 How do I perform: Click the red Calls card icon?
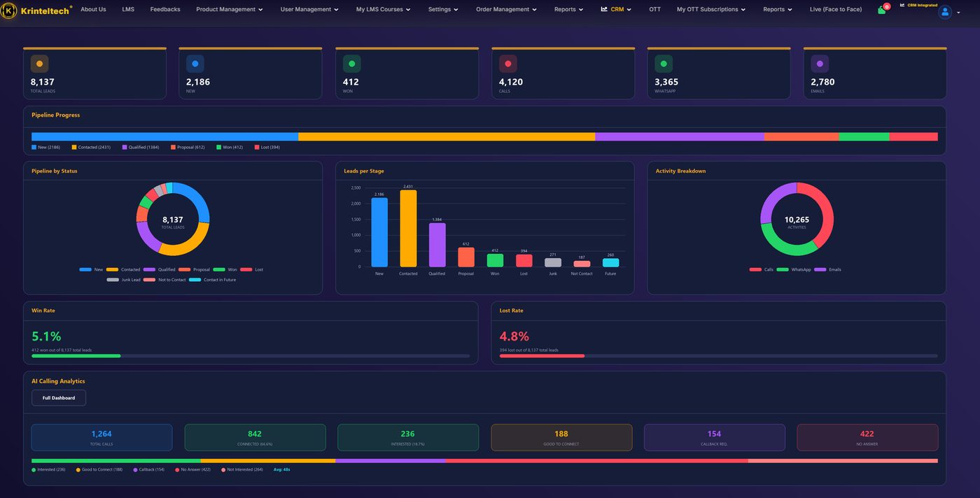click(x=508, y=64)
